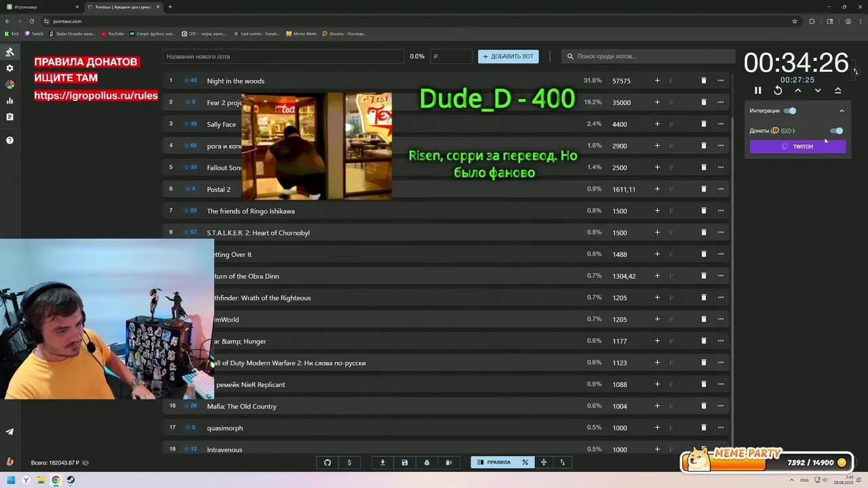
Task: Click the download lots icon
Action: [x=382, y=462]
